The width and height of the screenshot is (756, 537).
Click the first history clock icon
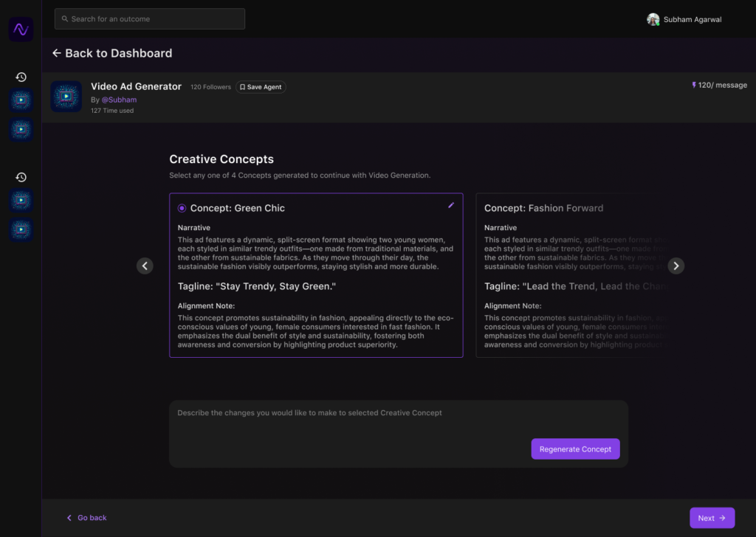pyautogui.click(x=21, y=77)
